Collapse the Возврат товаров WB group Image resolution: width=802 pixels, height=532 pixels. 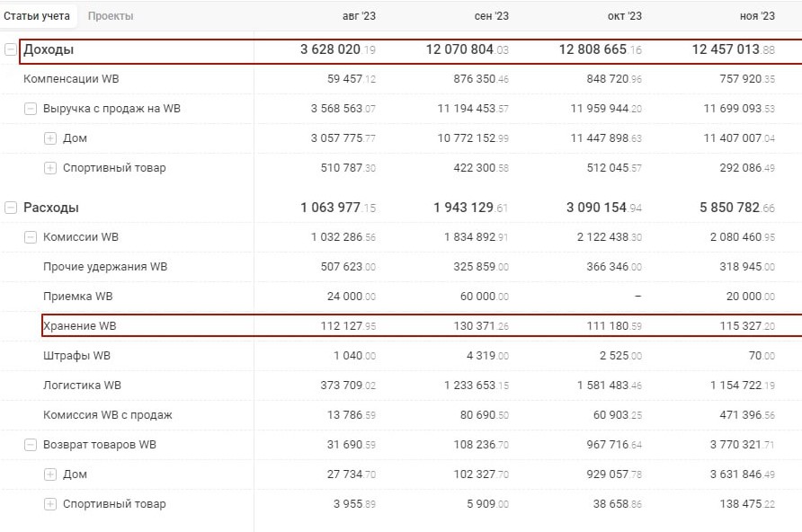[x=31, y=445]
